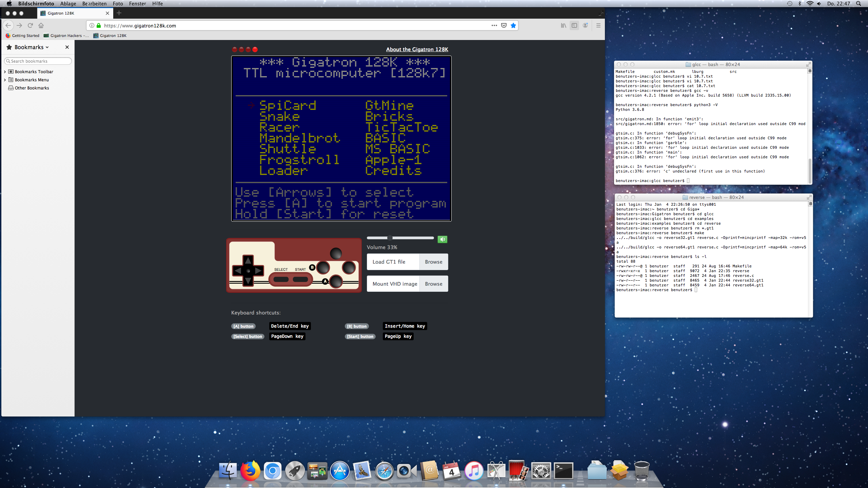Expand the Bookmarks Menu folder
The image size is (868, 488).
coord(5,80)
